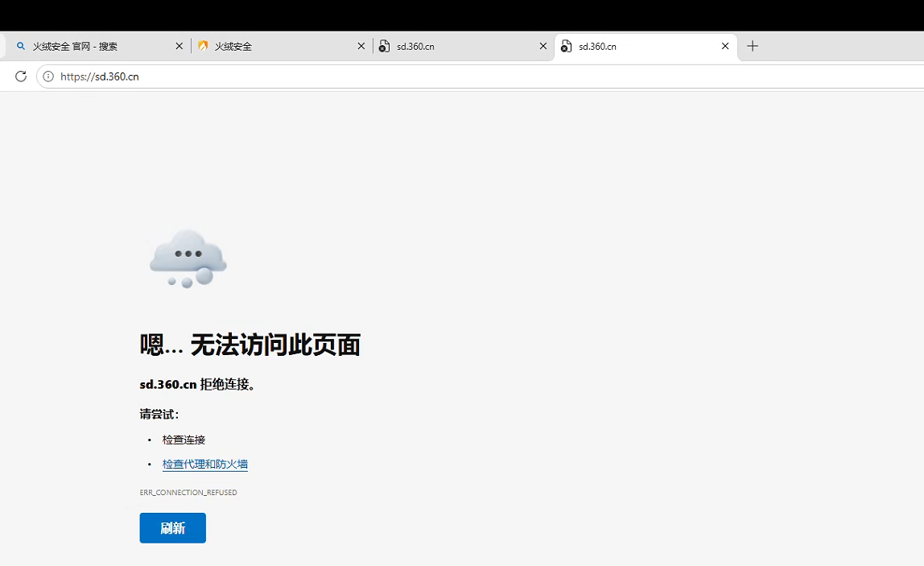Open the site information icon in address bar
Viewport: 924px width, 566px height.
pos(48,76)
